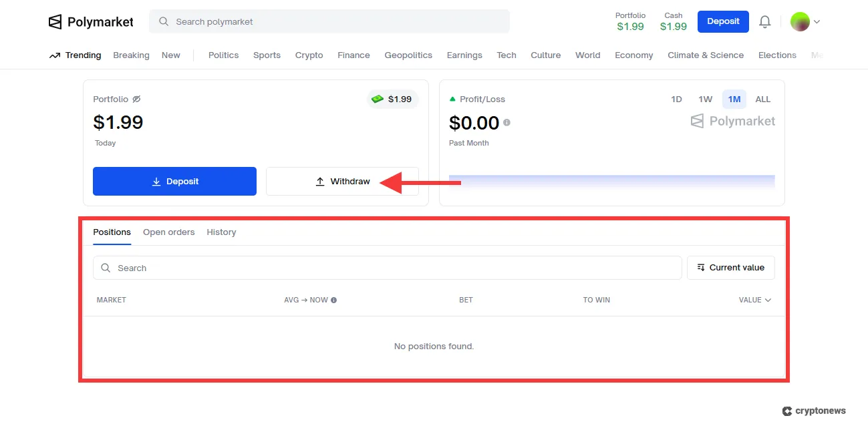The height and width of the screenshot is (436, 868).
Task: Expand the account menu chevron beside the avatar
Action: click(817, 21)
